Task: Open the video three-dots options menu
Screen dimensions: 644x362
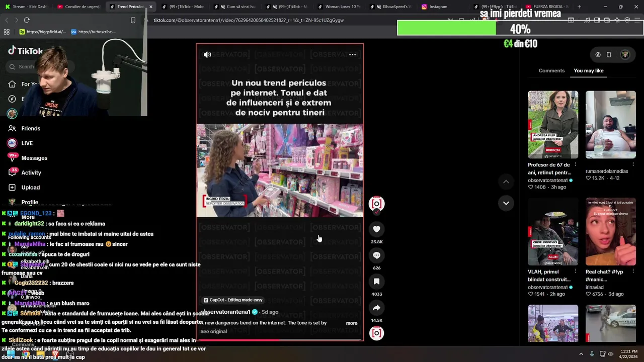Action: 353,55
